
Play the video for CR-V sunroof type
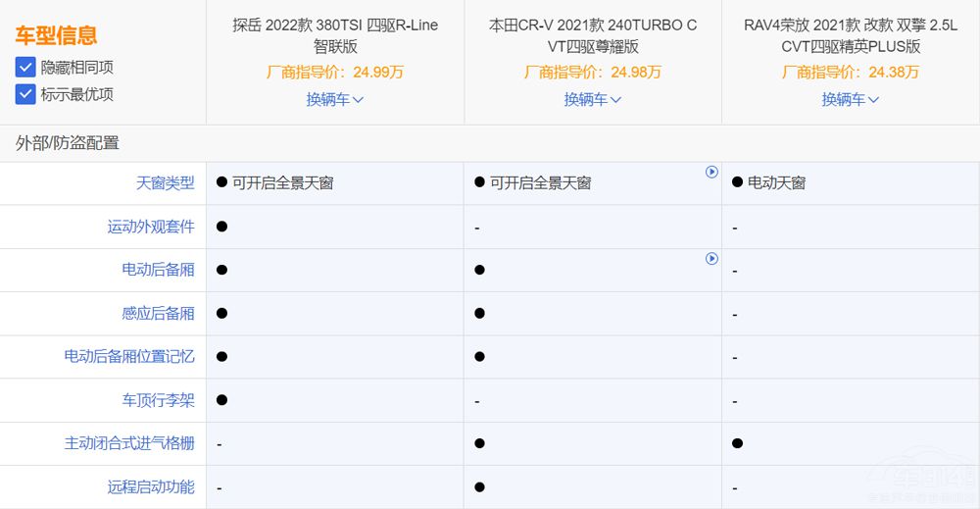point(711,173)
